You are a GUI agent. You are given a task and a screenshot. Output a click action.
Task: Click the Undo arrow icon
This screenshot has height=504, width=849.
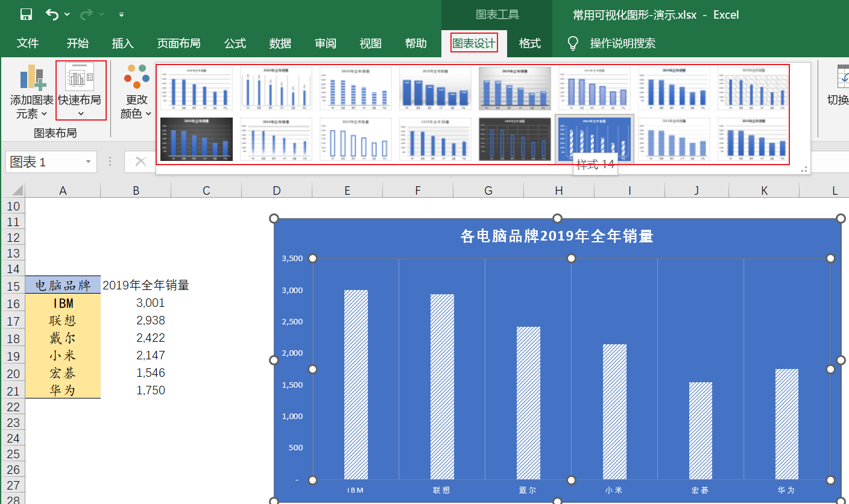click(52, 14)
